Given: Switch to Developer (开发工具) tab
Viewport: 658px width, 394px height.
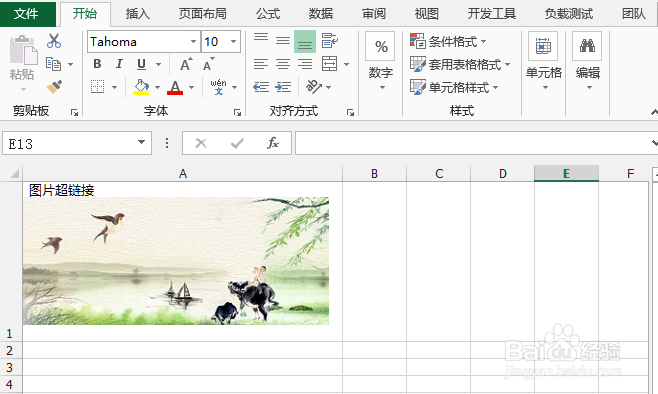Looking at the screenshot, I should coord(492,14).
